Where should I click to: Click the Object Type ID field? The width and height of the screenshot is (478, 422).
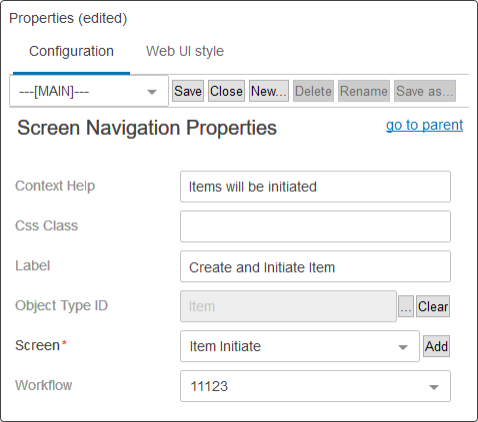pos(288,306)
